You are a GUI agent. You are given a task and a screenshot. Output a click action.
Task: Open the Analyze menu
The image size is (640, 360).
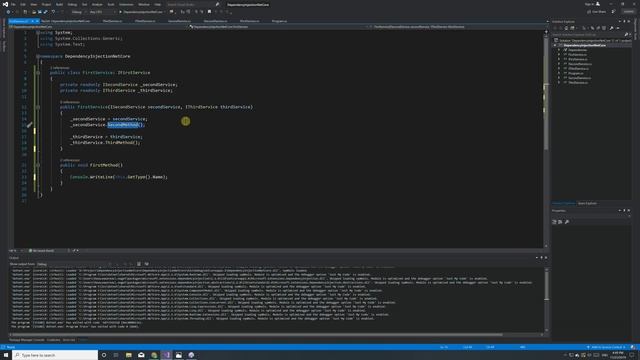pos(97,4)
